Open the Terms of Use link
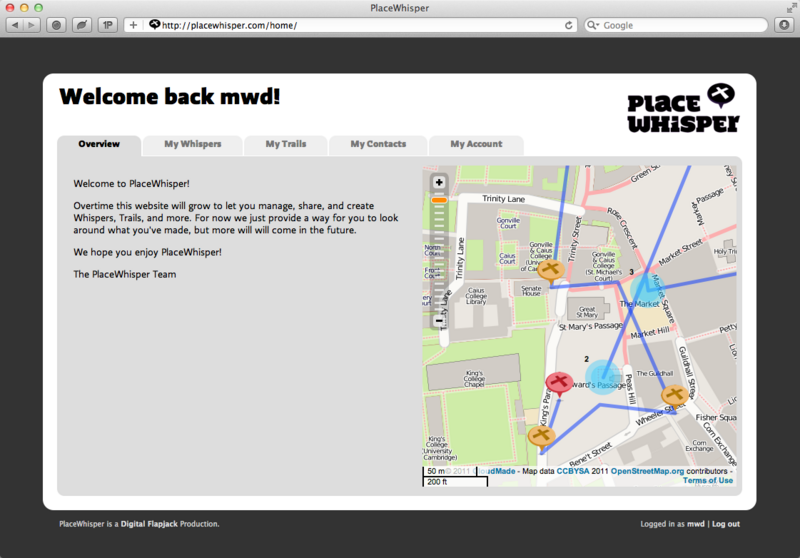This screenshot has width=800, height=558. click(x=708, y=480)
